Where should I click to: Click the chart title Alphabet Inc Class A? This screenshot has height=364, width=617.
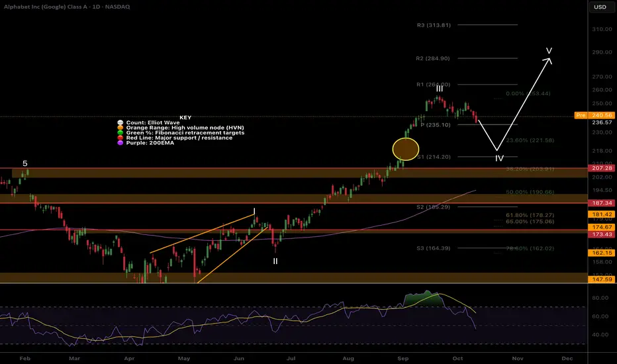point(67,7)
